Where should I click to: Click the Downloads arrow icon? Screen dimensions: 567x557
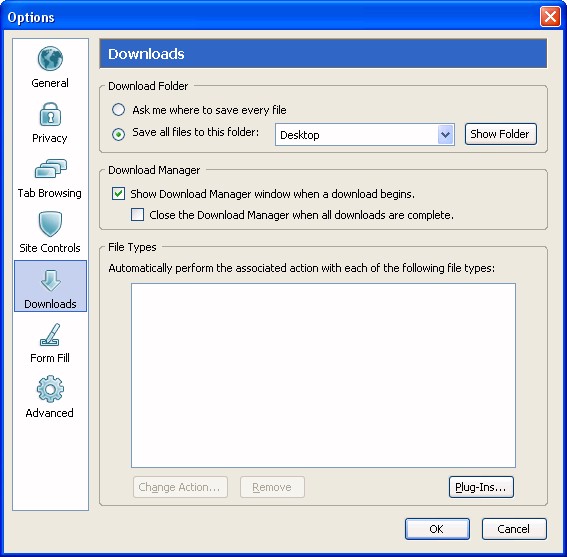tap(50, 281)
